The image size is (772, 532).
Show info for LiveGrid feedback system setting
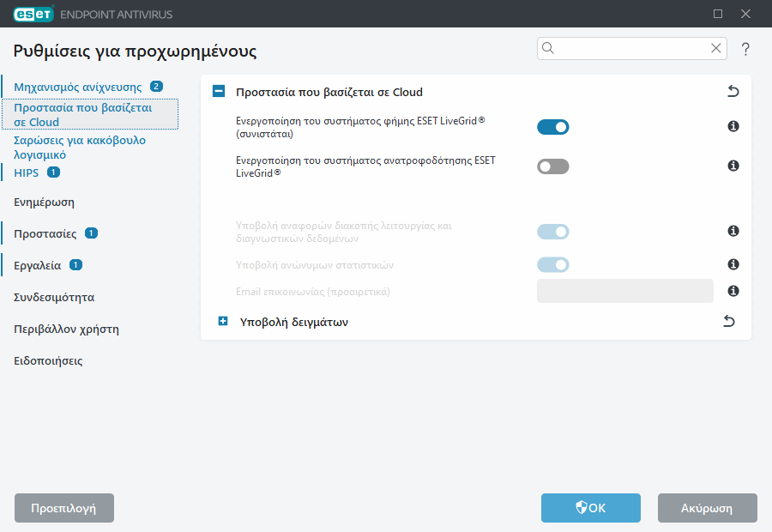[x=733, y=166]
